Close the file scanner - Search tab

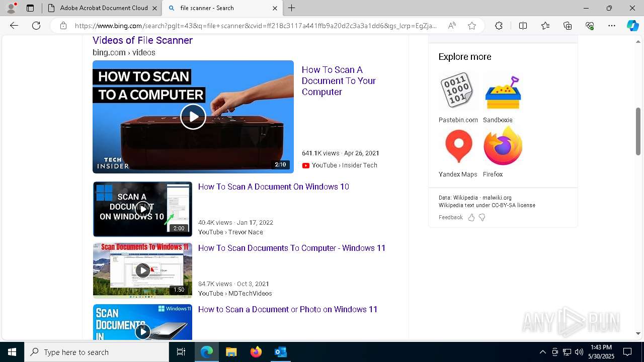pyautogui.click(x=275, y=8)
